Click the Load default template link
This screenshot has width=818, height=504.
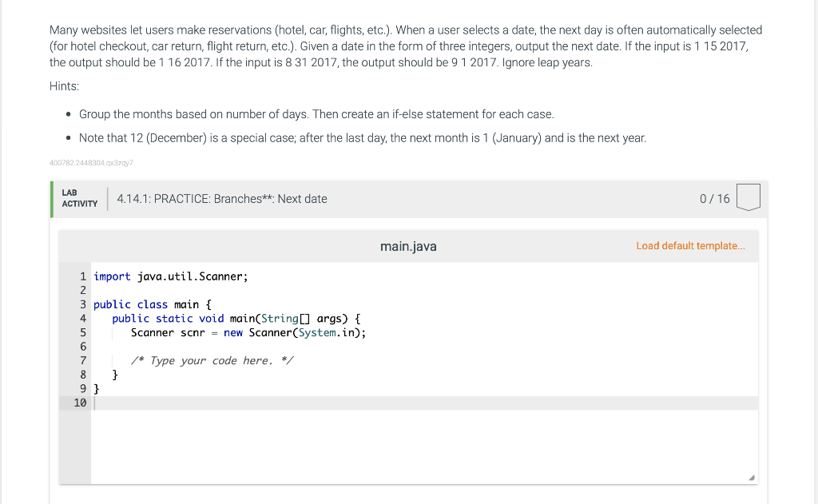pyautogui.click(x=690, y=246)
